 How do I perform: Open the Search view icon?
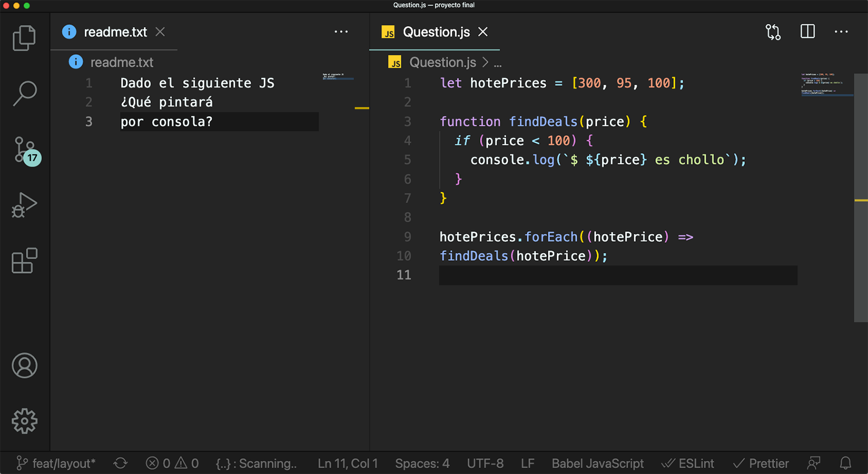click(x=24, y=93)
